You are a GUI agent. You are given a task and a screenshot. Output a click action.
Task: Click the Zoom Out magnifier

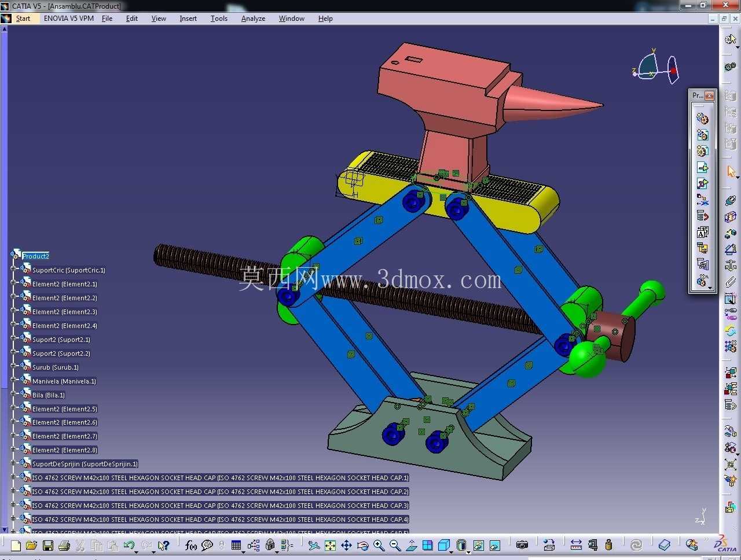[395, 546]
